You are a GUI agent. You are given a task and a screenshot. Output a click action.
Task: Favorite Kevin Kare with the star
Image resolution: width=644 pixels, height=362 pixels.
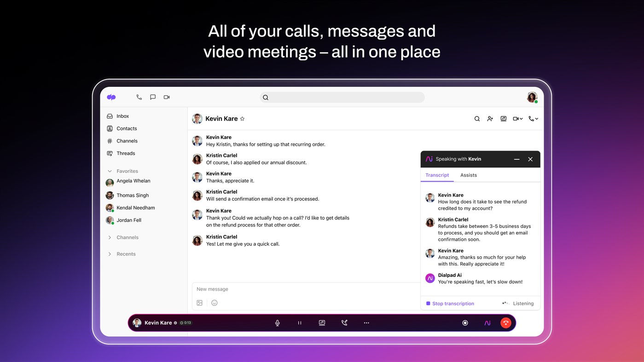tap(243, 118)
